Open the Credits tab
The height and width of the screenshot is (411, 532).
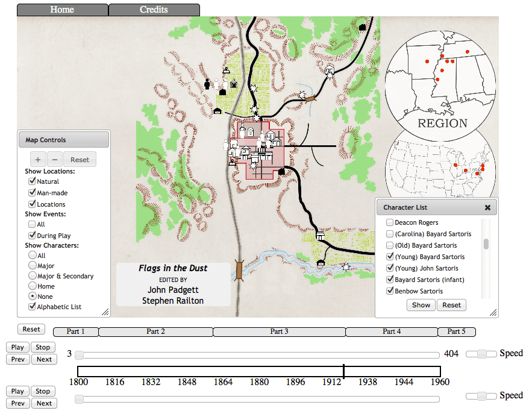click(x=154, y=10)
